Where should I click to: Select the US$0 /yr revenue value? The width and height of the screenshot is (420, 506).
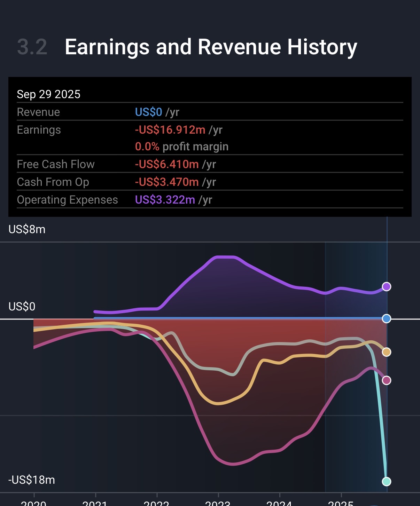tap(157, 112)
